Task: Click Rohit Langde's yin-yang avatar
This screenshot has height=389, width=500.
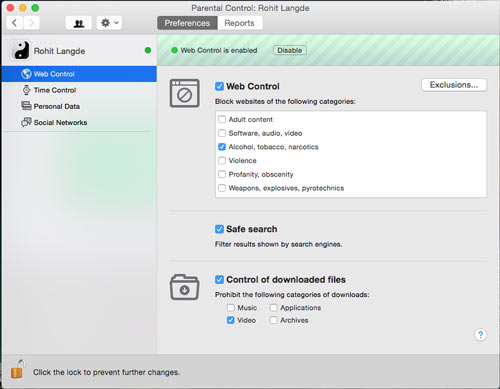Action: pos(21,50)
